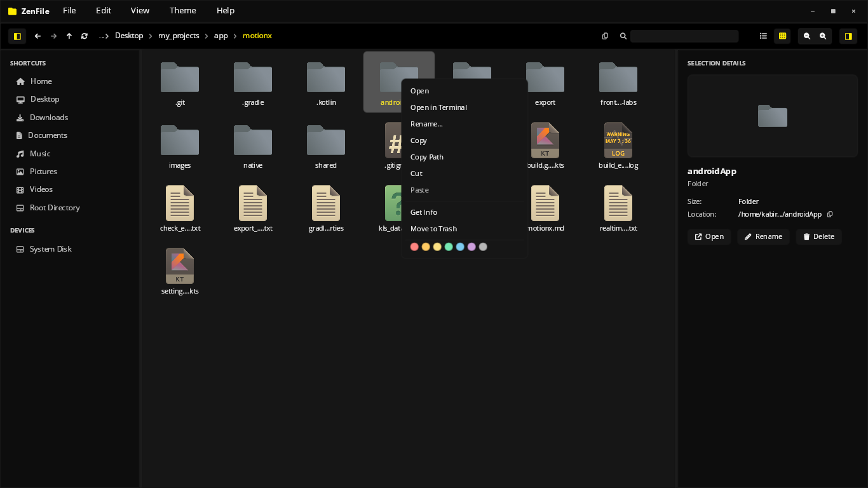Click motionx breadcrumb segment
The width and height of the screenshot is (868, 488).
click(257, 36)
